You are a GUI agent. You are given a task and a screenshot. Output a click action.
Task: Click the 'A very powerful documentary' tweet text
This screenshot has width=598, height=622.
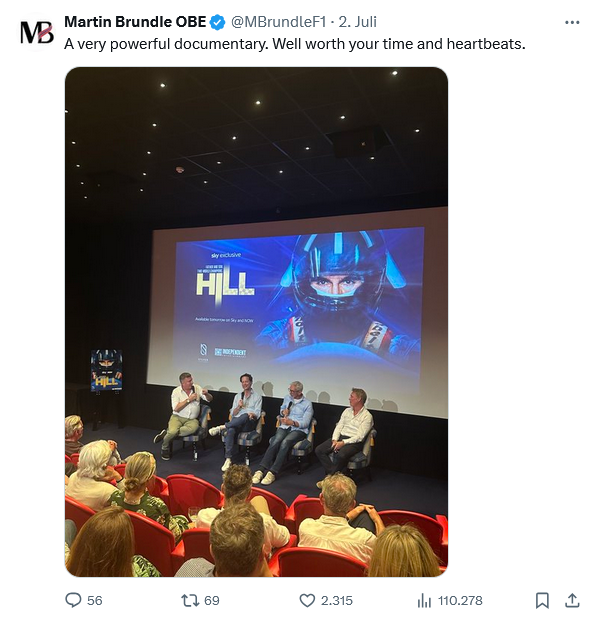294,44
